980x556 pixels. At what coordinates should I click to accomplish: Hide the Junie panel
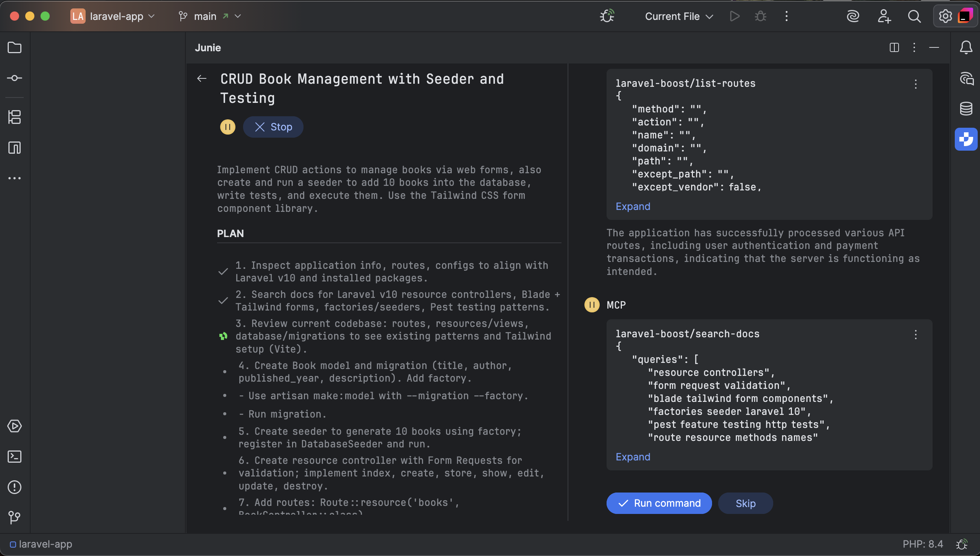pos(934,48)
